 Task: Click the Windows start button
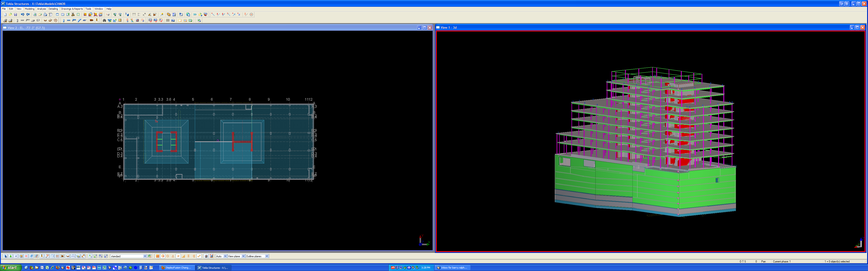point(11,268)
